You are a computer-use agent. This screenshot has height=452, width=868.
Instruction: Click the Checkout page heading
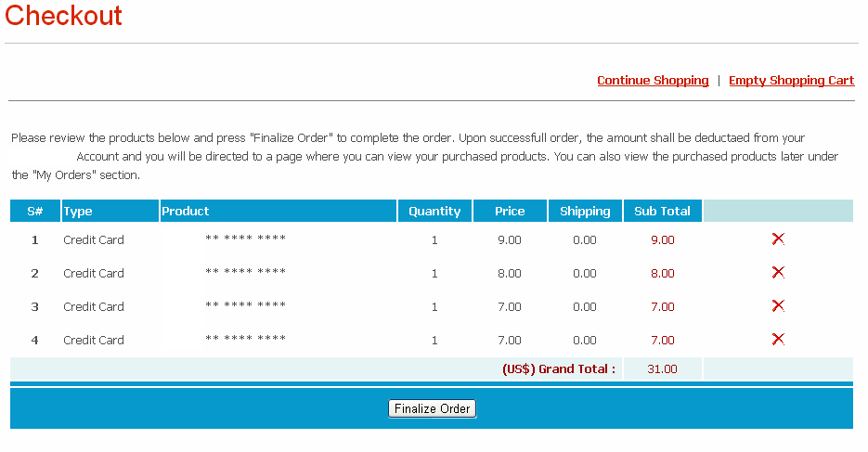point(64,16)
